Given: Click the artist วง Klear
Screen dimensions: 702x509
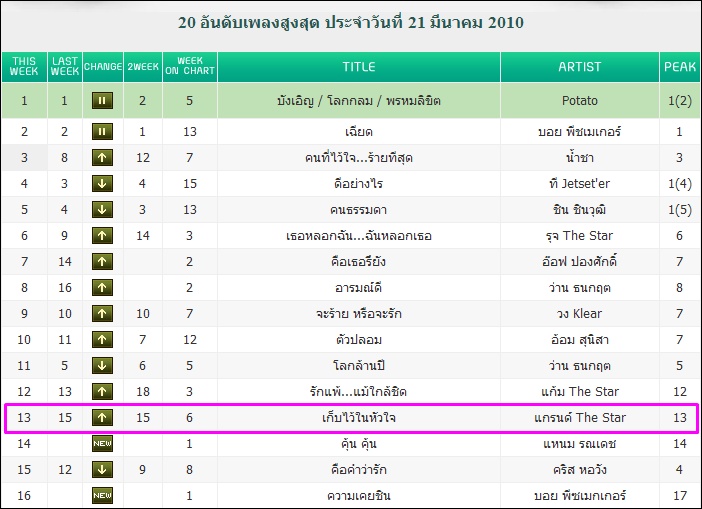Looking at the screenshot, I should click(579, 314).
